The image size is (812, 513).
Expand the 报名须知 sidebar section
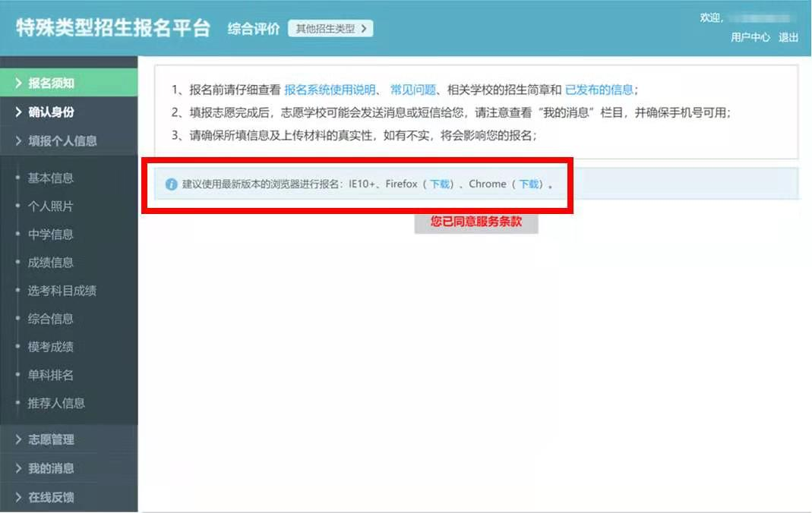pyautogui.click(x=51, y=83)
